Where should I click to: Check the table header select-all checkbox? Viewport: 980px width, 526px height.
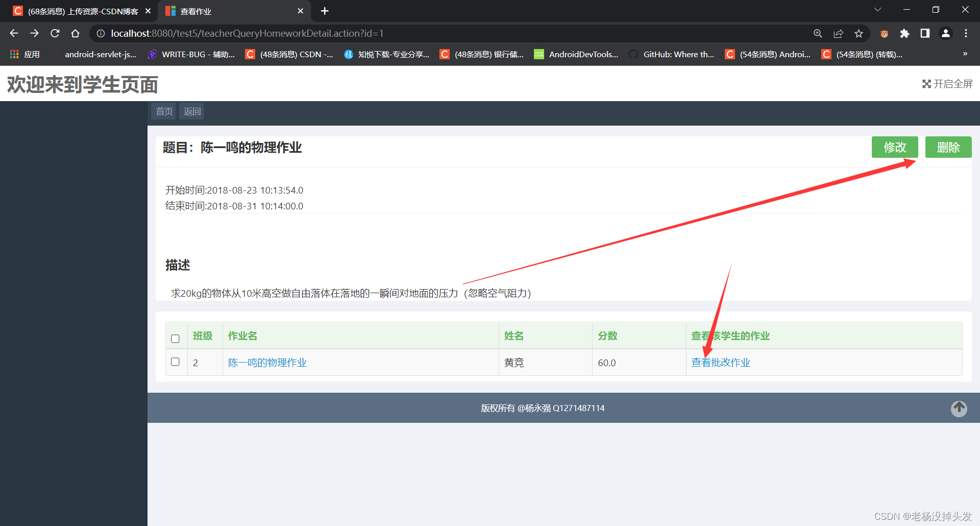click(175, 339)
